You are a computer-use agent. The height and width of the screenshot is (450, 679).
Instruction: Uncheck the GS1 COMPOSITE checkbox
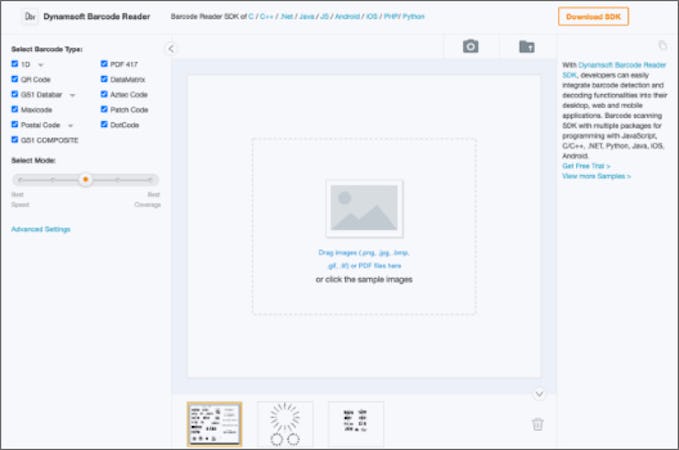tap(15, 139)
